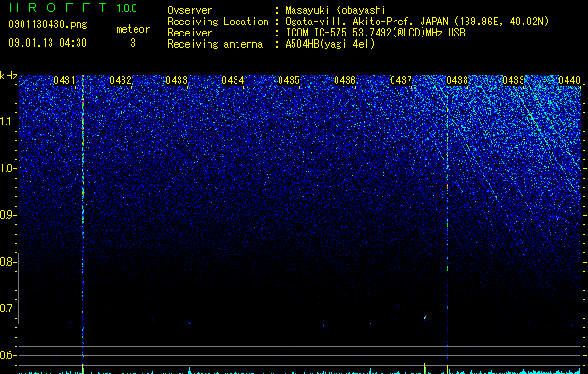Image resolution: width=588 pixels, height=374 pixels.
Task: Click the 0432 time marker label
Action: 121,80
